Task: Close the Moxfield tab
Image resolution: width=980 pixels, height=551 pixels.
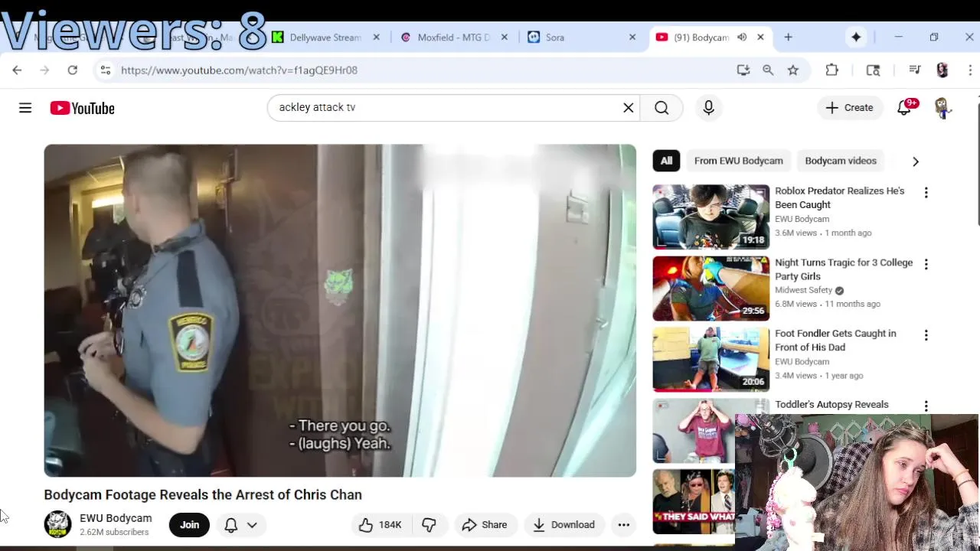Action: pos(505,37)
